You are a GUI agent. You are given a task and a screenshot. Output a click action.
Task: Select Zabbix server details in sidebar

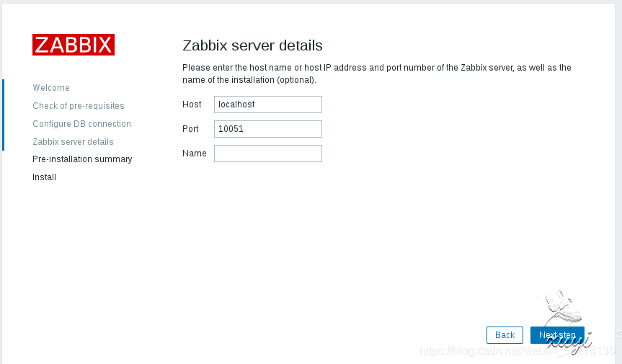[x=73, y=141]
